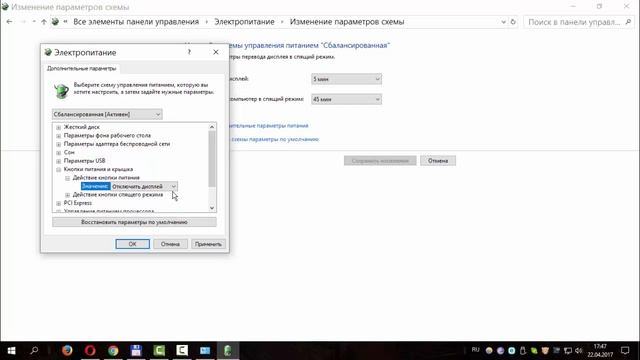Viewport: 640px width, 360px height.
Task: Select the Дополнительные параметры tab
Action: [82, 69]
